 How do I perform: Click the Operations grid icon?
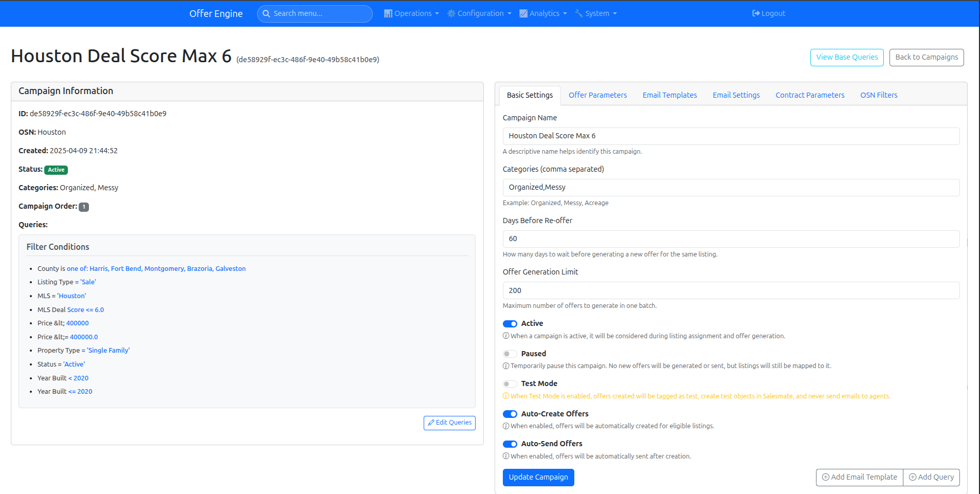coord(389,13)
